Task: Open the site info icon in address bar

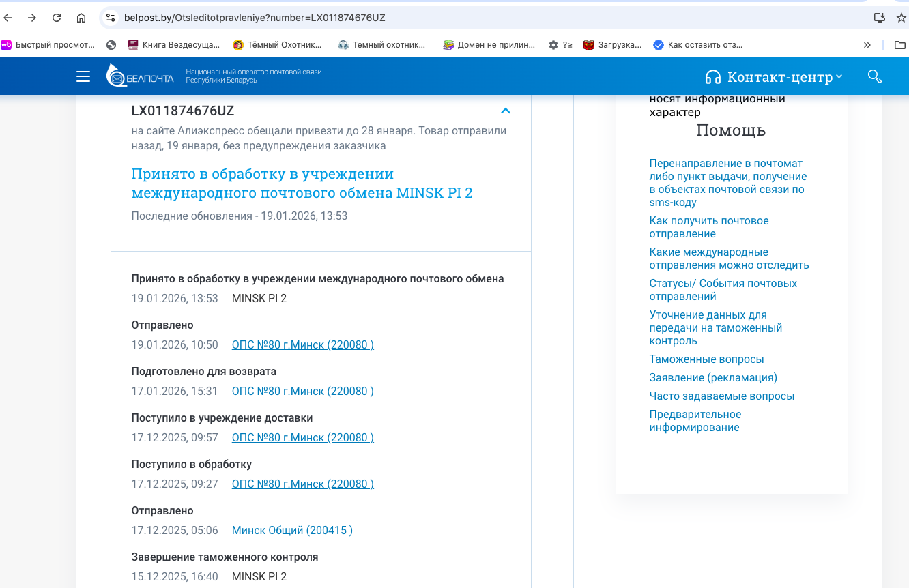Action: click(x=111, y=18)
